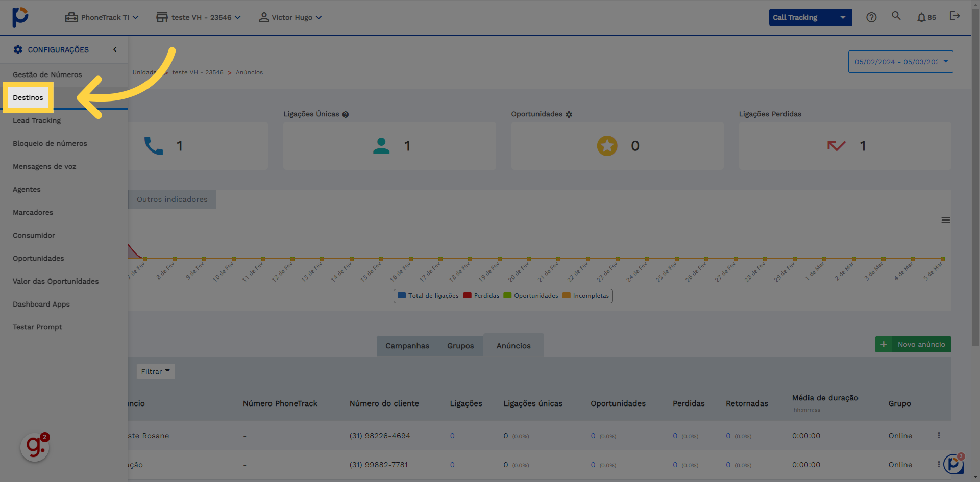This screenshot has height=482, width=980.
Task: Click the gold star opportunities icon
Action: (x=607, y=146)
